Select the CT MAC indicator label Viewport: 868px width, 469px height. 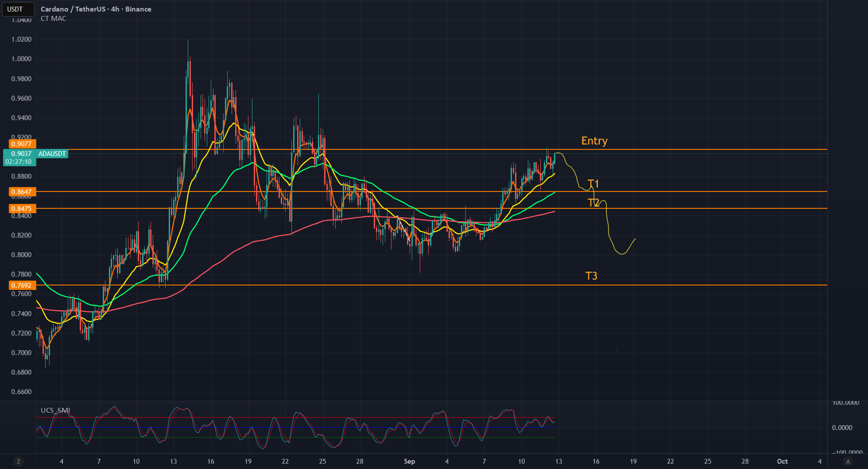coord(54,19)
